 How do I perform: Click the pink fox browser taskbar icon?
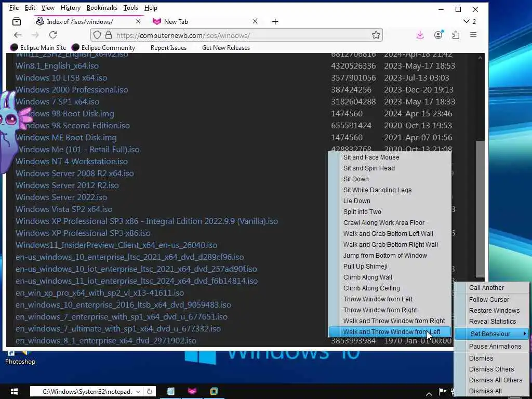pyautogui.click(x=192, y=391)
